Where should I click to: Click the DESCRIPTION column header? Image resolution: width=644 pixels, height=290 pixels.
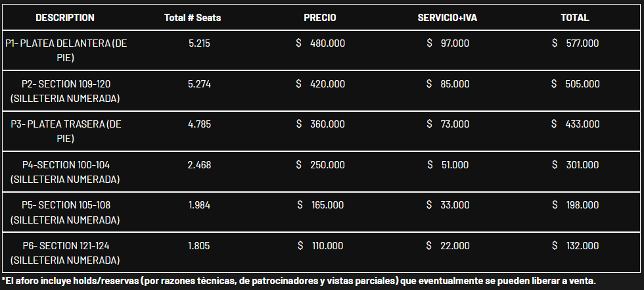coord(65,18)
